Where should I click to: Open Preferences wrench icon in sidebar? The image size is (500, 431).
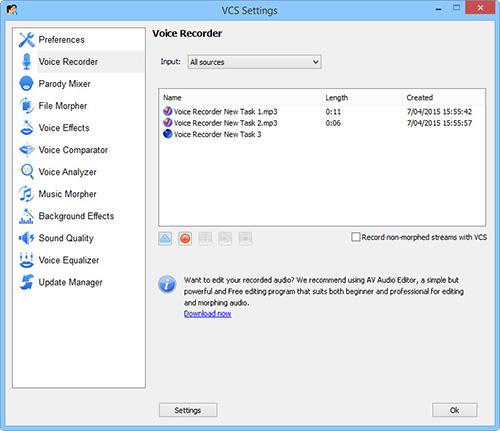tap(26, 40)
